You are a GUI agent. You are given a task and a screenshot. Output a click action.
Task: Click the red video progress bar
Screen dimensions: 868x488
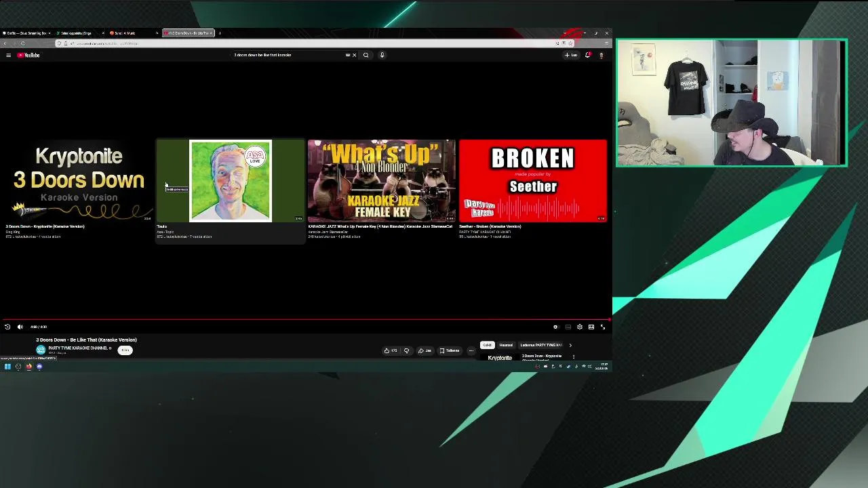[x=305, y=319]
